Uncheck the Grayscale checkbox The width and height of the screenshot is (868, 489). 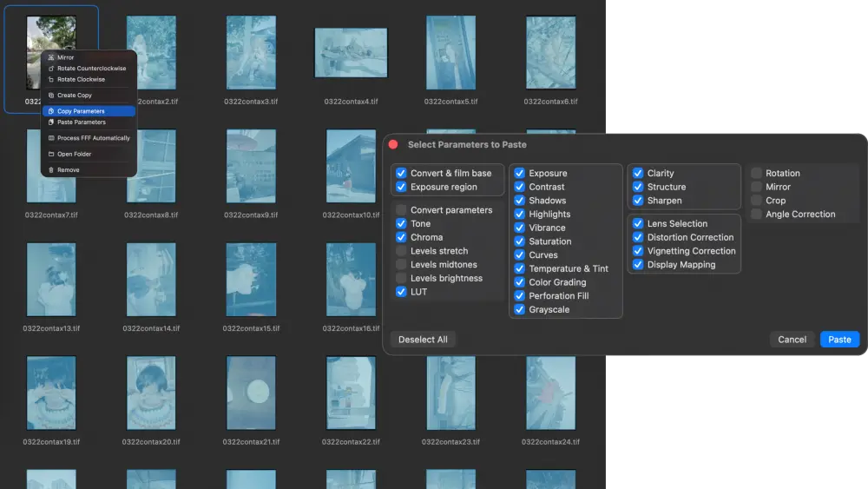click(520, 309)
